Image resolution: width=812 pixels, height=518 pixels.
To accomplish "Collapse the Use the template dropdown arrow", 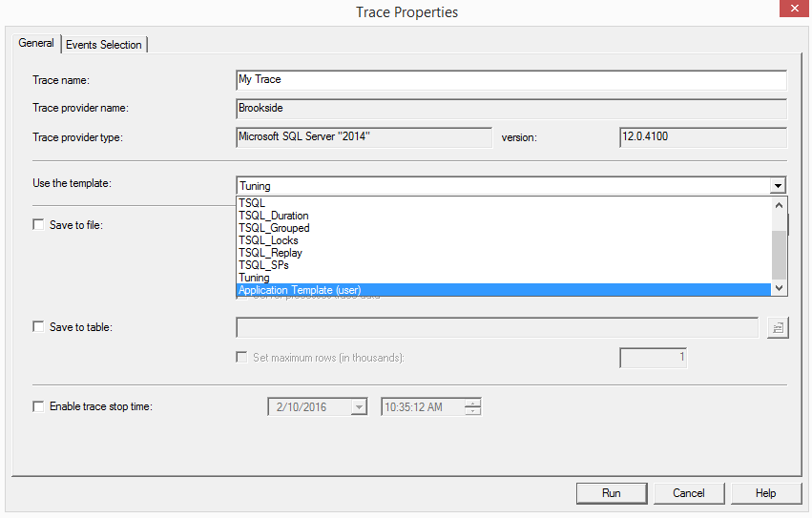I will (779, 186).
